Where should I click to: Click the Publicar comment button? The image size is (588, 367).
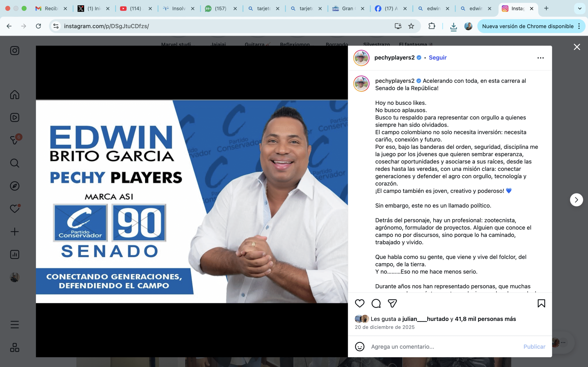(534, 347)
